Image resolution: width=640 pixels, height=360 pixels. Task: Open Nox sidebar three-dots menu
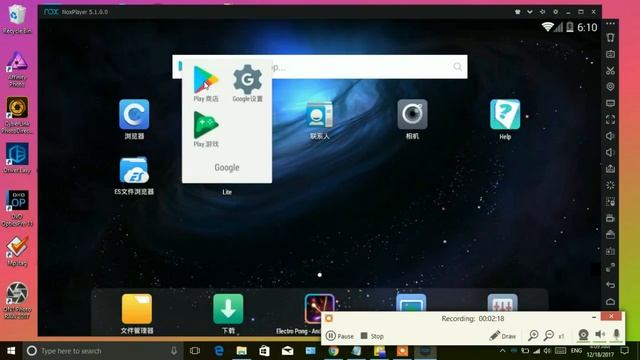[610, 24]
